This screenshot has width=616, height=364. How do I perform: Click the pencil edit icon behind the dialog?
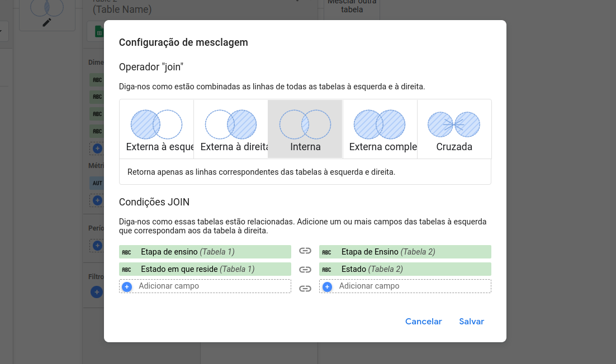pos(47,22)
